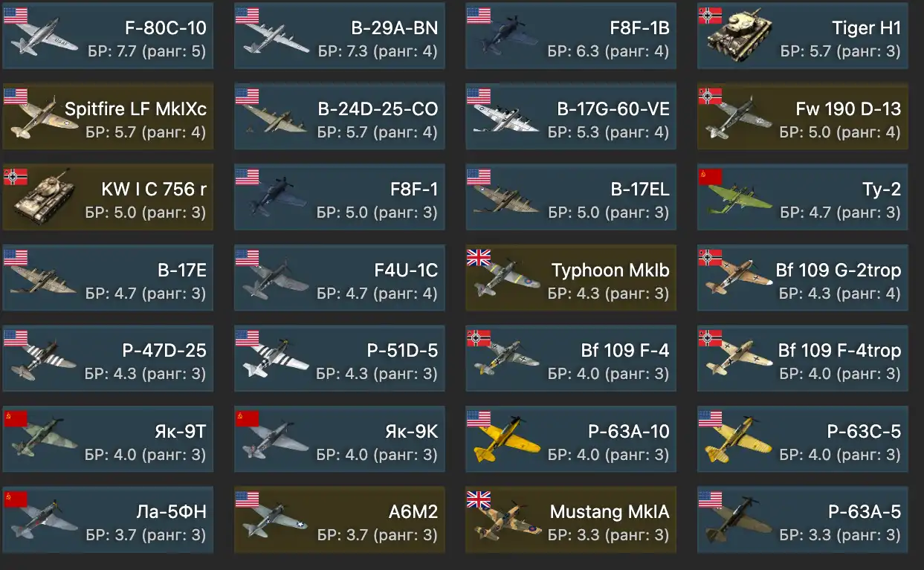The height and width of the screenshot is (570, 924).
Task: Click the yellow P-63A-10 plane icon
Action: (x=507, y=442)
